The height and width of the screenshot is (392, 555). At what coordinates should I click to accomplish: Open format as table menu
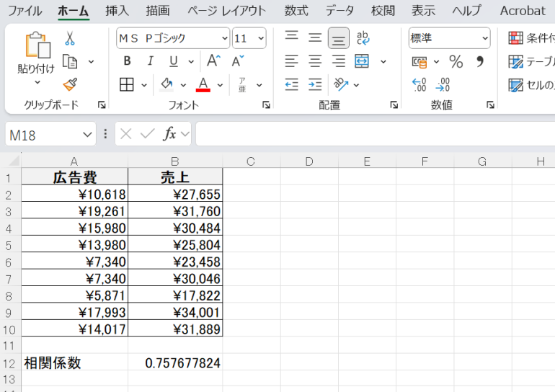531,61
